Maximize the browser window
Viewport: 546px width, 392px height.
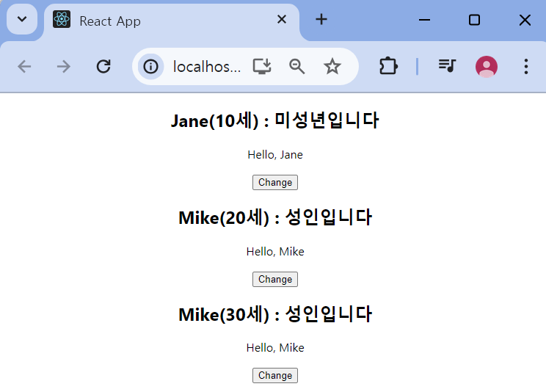[x=474, y=20]
